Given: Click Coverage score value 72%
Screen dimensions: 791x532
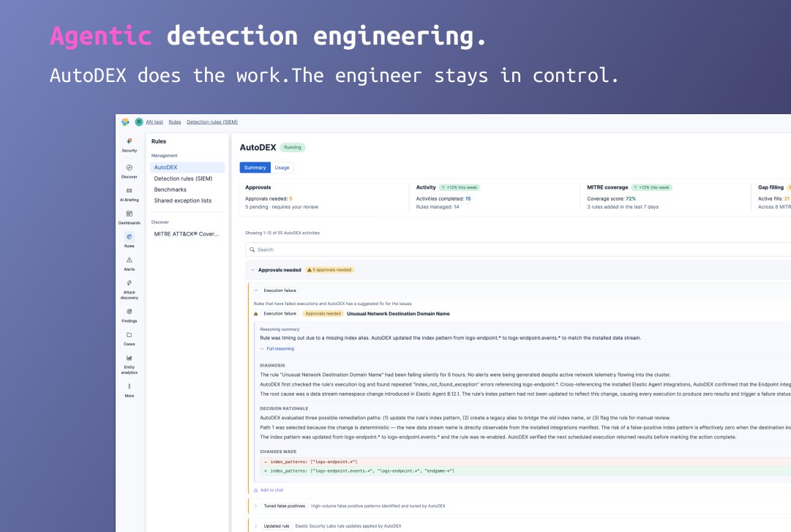Looking at the screenshot, I should [631, 199].
